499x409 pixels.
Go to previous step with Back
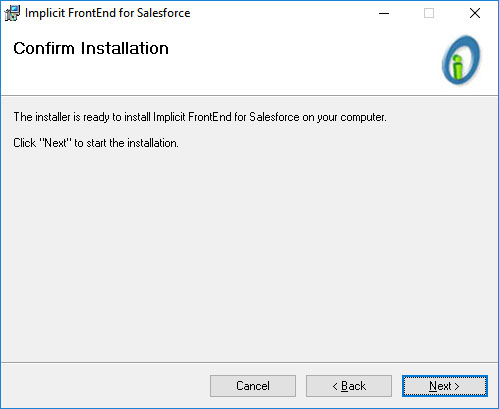coord(349,386)
